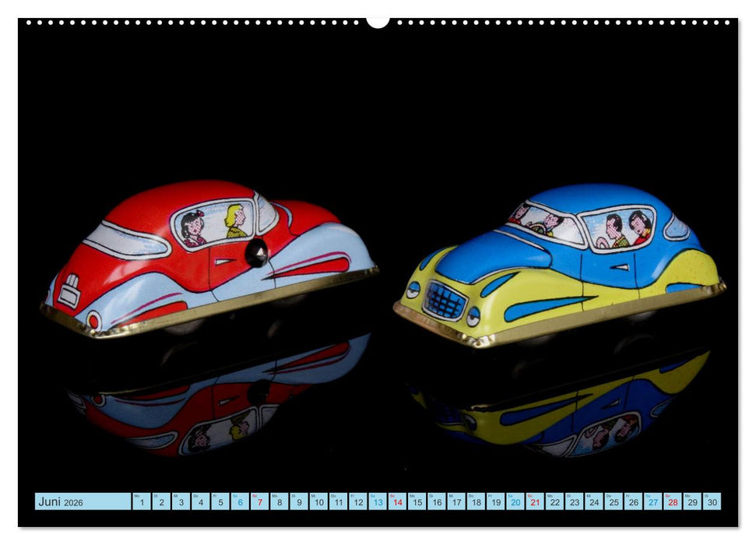
Task: Select day 30 at the strip's end
Action: 711,501
